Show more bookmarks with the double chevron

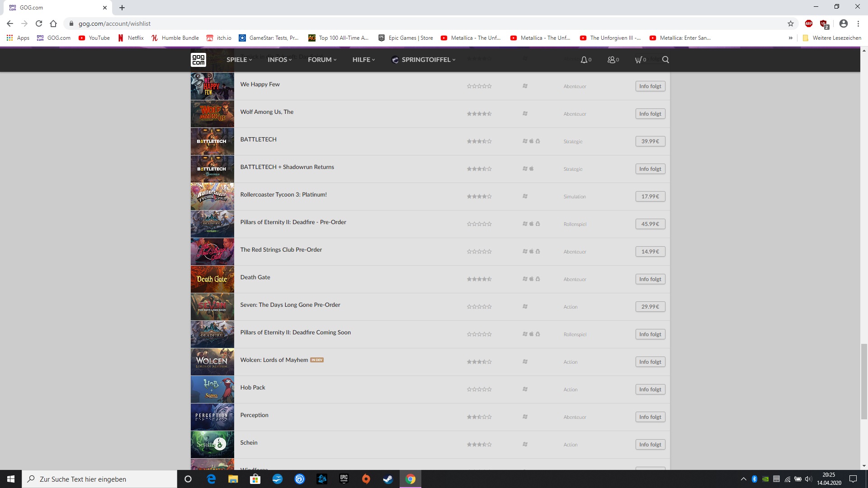tap(791, 38)
